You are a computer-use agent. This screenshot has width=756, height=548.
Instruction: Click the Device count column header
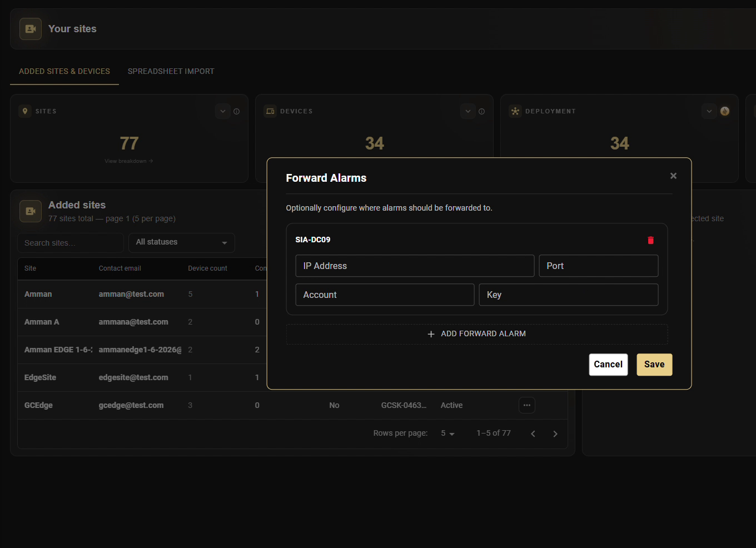point(207,268)
